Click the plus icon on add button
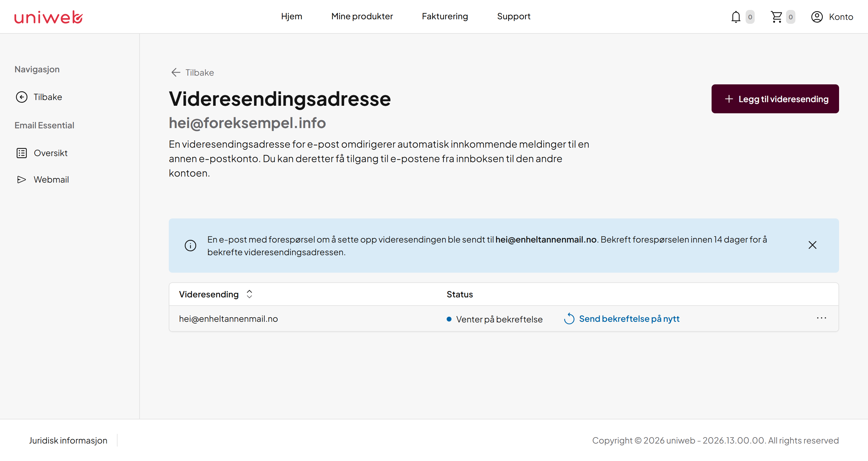Viewport: 868px width, 461px height. [x=729, y=99]
